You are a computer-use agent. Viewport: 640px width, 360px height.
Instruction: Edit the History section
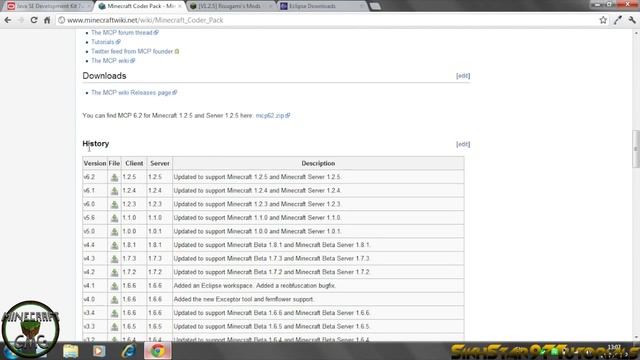click(463, 144)
